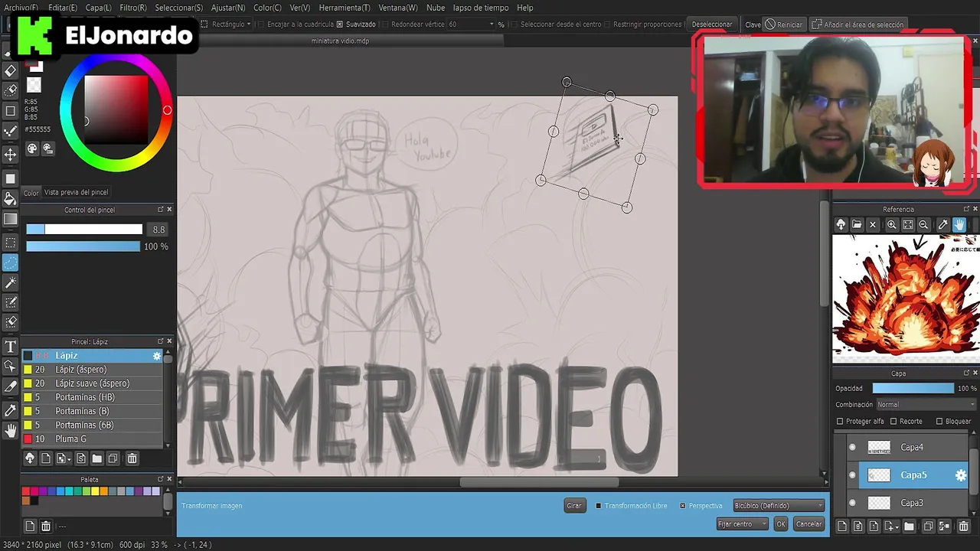Clear the reference image with X icon
Viewport: 980px width, 551px height.
point(873,224)
